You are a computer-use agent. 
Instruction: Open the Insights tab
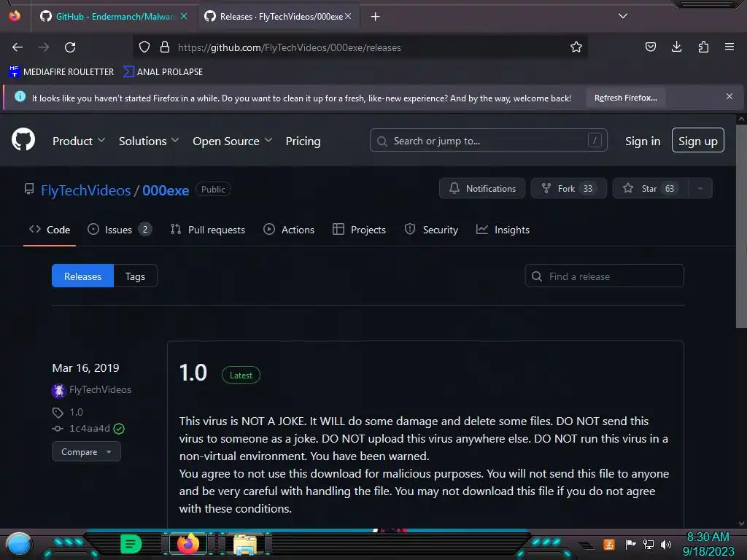(503, 230)
